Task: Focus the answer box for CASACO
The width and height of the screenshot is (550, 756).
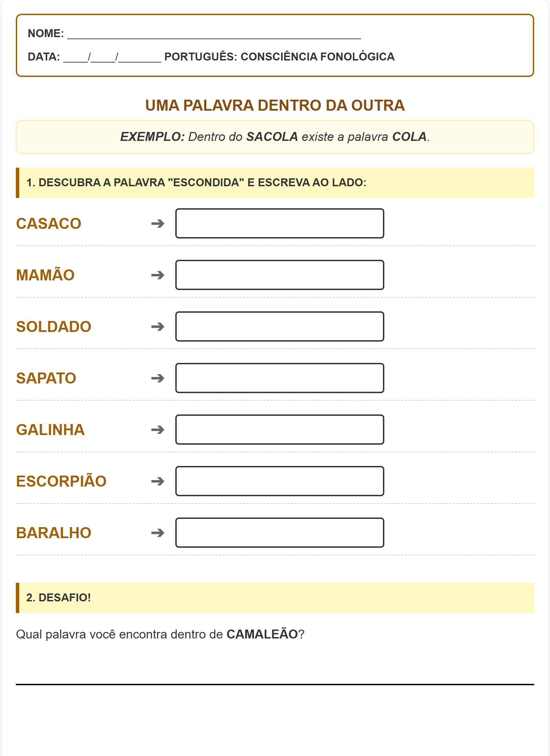Action: (x=279, y=223)
